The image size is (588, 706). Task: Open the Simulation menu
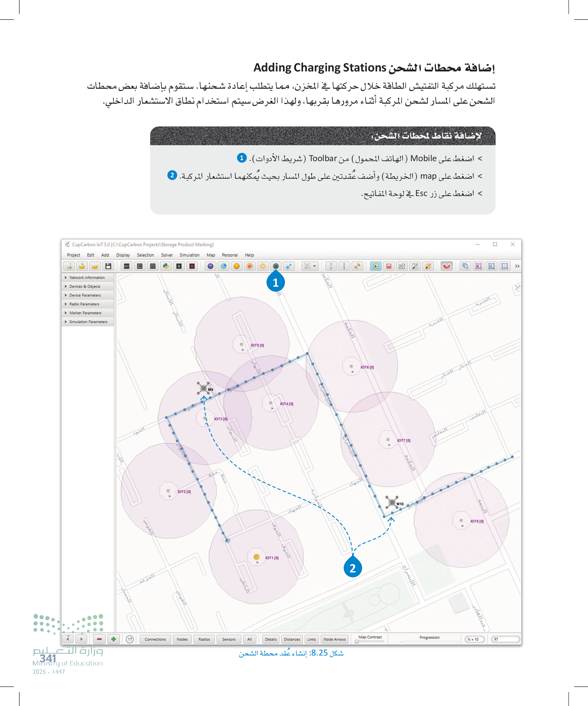pos(189,255)
